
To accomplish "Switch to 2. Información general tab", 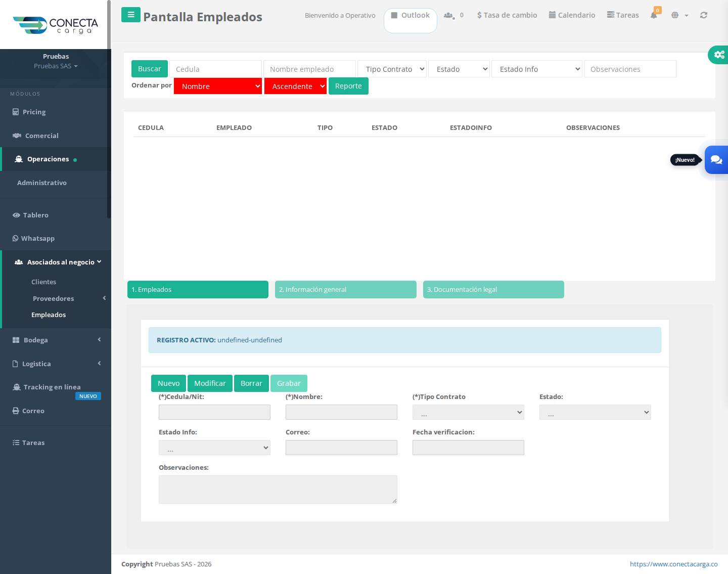I will pos(346,289).
